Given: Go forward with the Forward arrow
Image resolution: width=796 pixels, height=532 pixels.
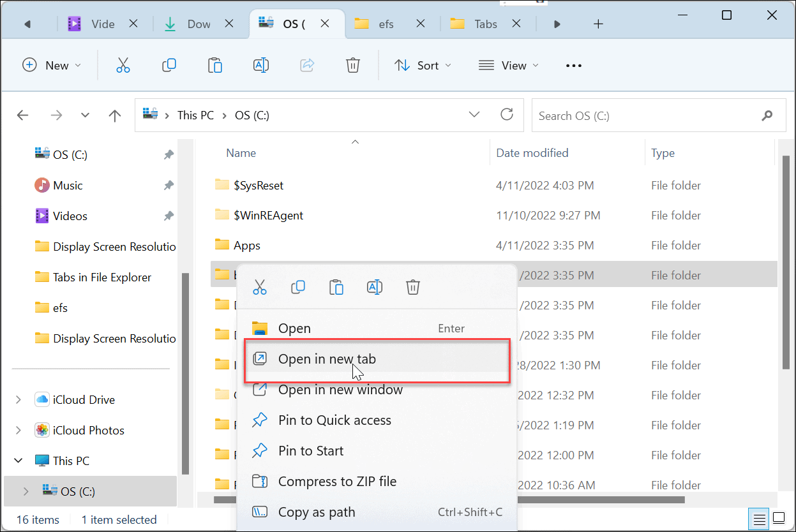Looking at the screenshot, I should [x=56, y=115].
